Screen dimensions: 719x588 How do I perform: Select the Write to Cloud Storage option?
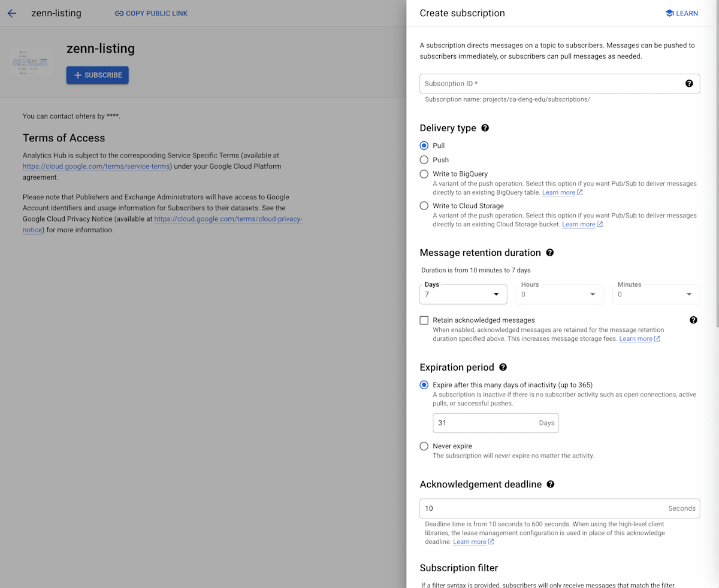(x=424, y=206)
